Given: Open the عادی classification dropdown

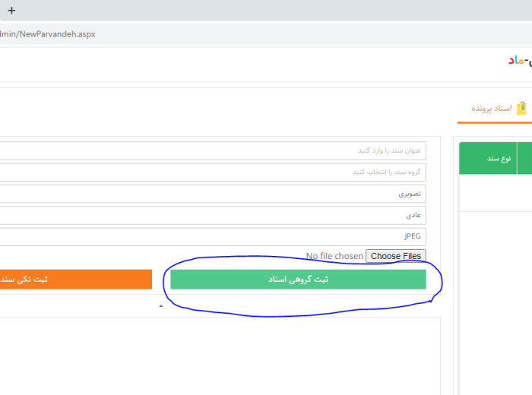Looking at the screenshot, I should click(213, 215).
